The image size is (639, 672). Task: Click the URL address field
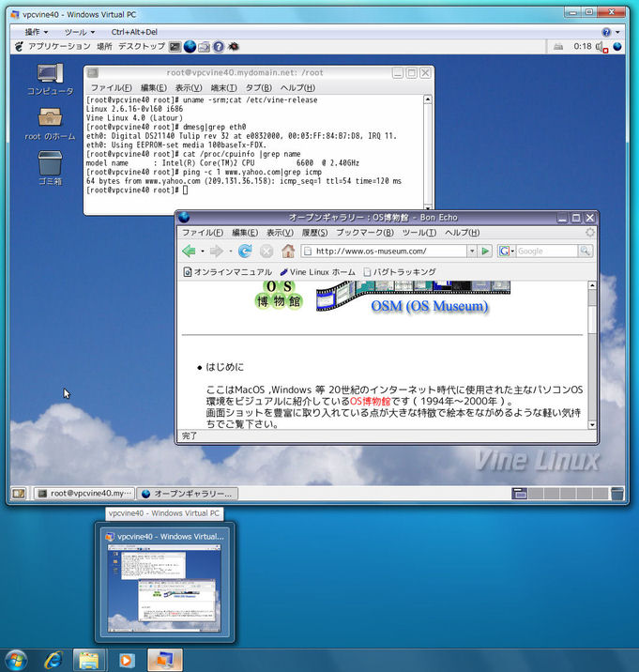[x=384, y=251]
